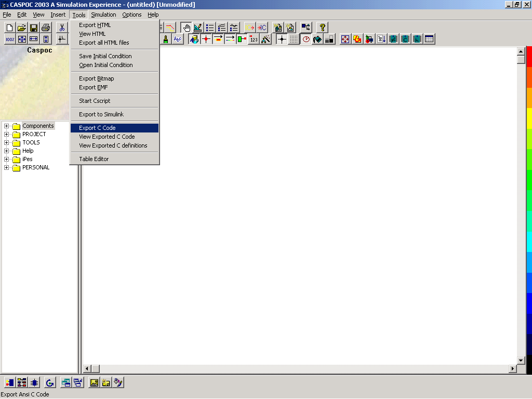Click the red clock timer icon
The width and height of the screenshot is (532, 399).
[x=305, y=39]
